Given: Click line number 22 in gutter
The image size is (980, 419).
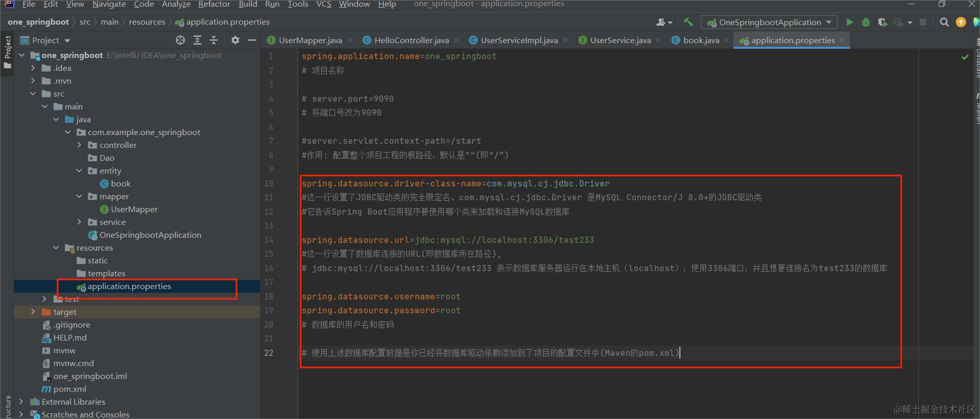Looking at the screenshot, I should [269, 353].
